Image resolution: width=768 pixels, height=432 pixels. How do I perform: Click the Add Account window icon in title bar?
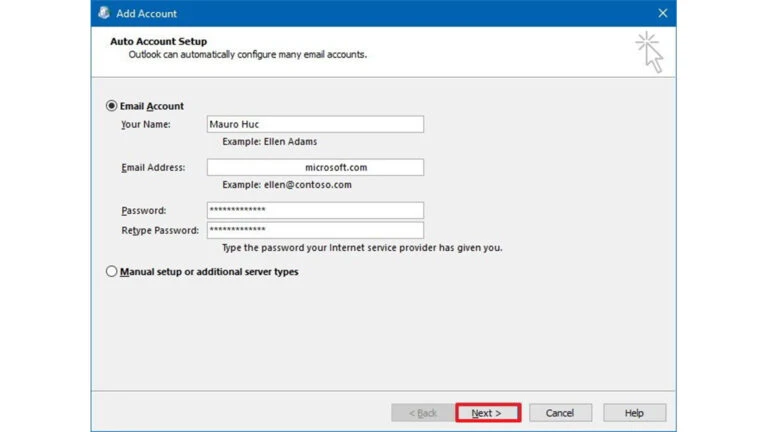[104, 13]
